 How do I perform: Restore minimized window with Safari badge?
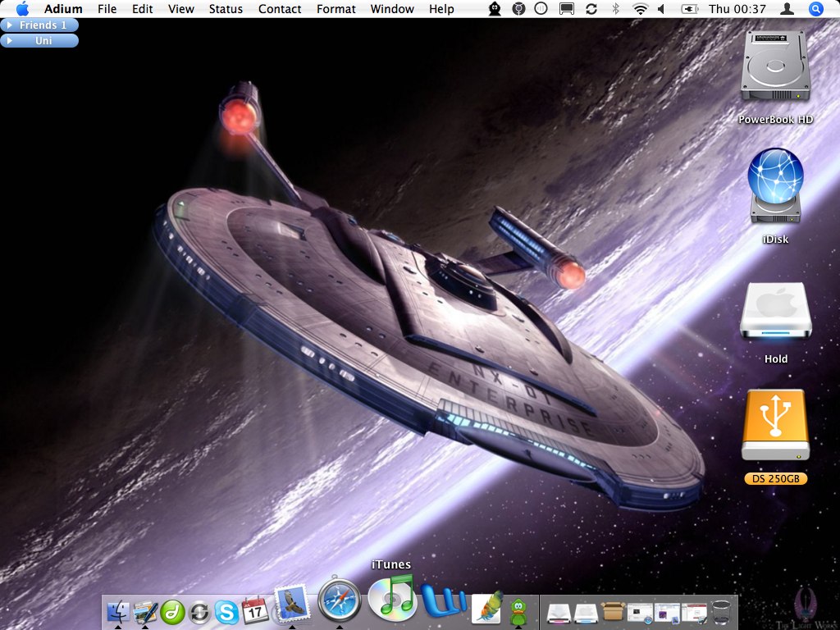tap(640, 614)
